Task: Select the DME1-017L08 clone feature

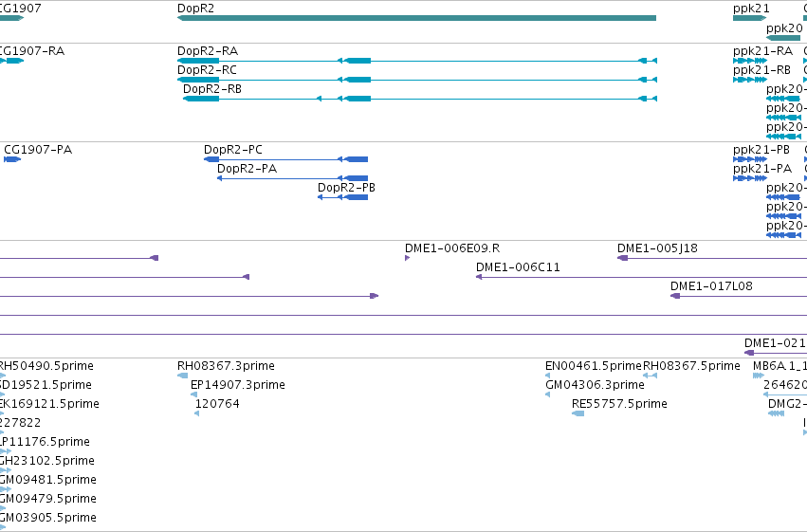Action: 739,296
